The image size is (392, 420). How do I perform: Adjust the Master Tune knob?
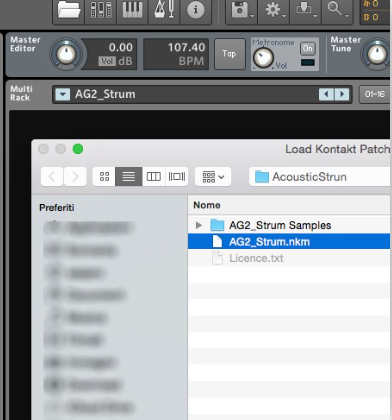(377, 54)
